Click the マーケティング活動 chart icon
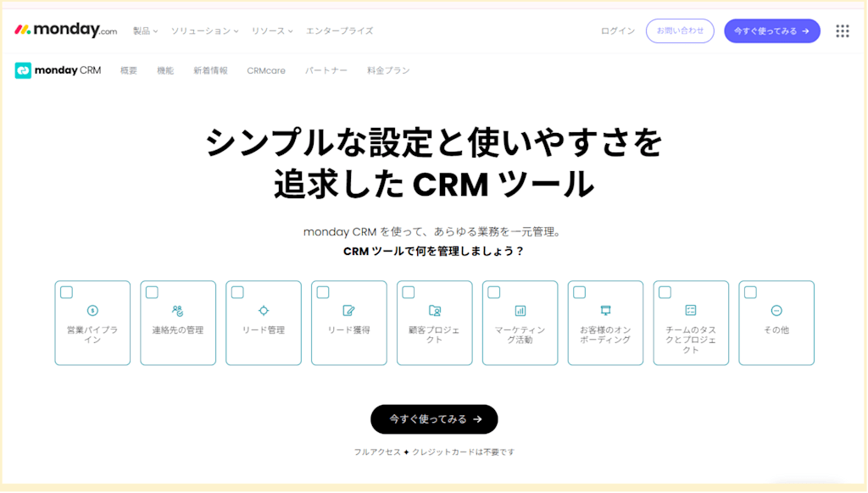 [520, 309]
